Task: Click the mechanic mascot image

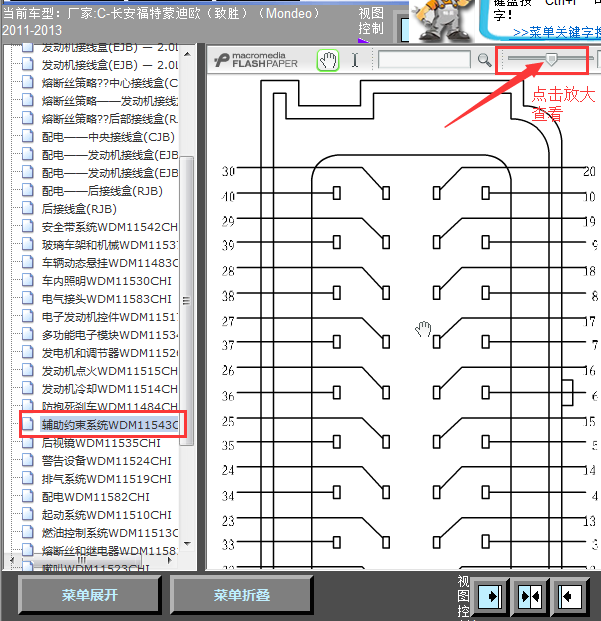Action: pyautogui.click(x=441, y=21)
